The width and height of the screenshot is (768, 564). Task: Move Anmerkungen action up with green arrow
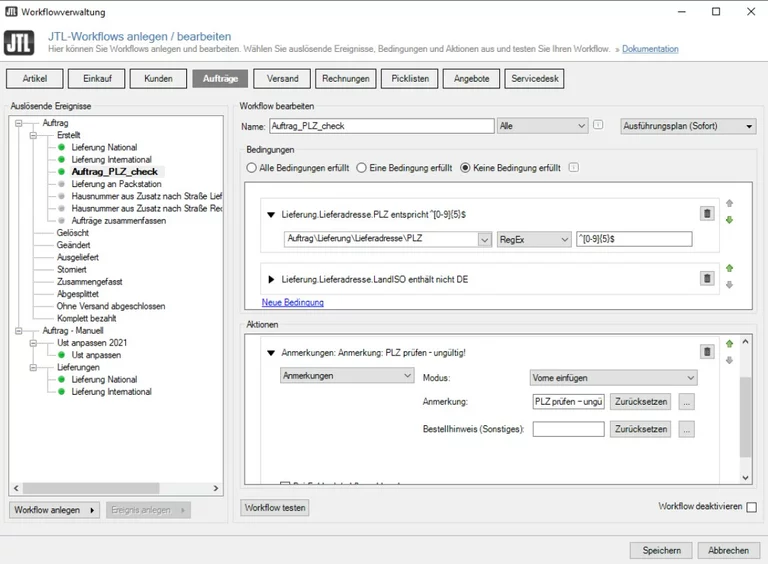click(729, 343)
